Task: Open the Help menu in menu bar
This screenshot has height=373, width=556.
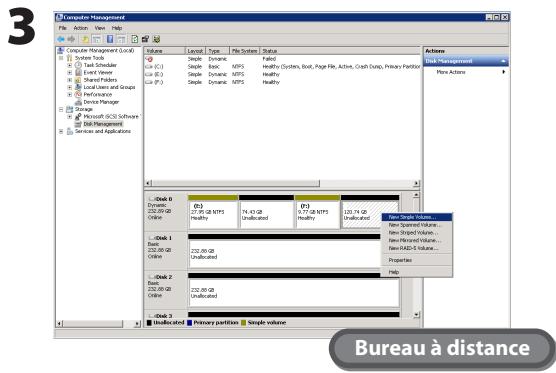Action: point(117,28)
